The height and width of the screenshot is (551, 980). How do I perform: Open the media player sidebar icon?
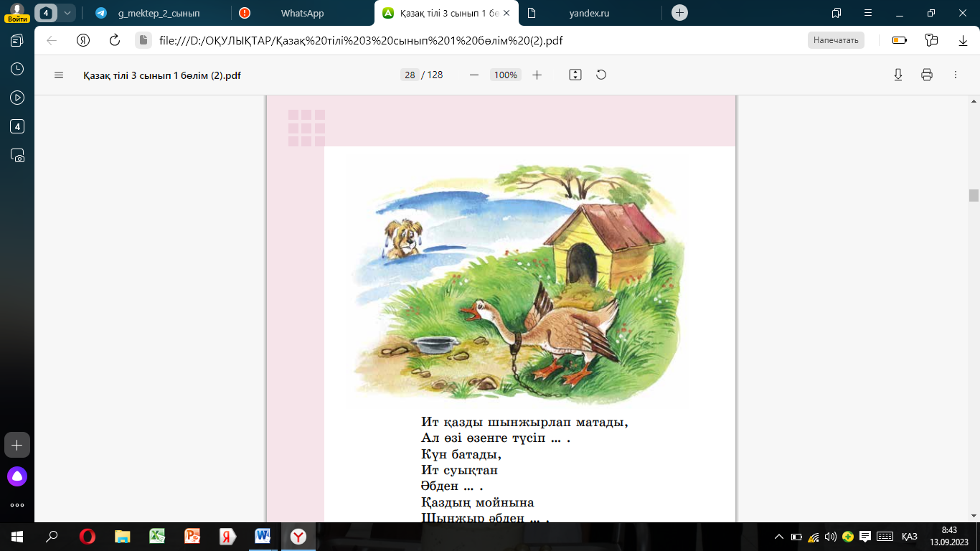tap(17, 98)
